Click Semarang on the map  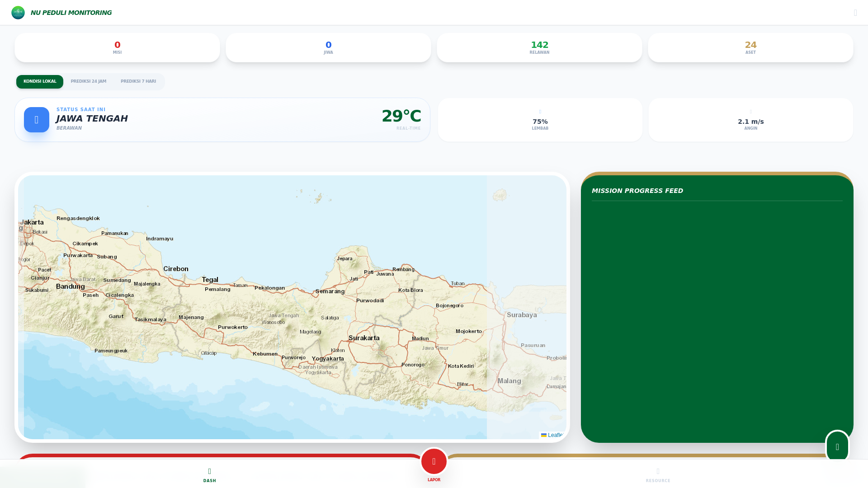[x=330, y=291]
